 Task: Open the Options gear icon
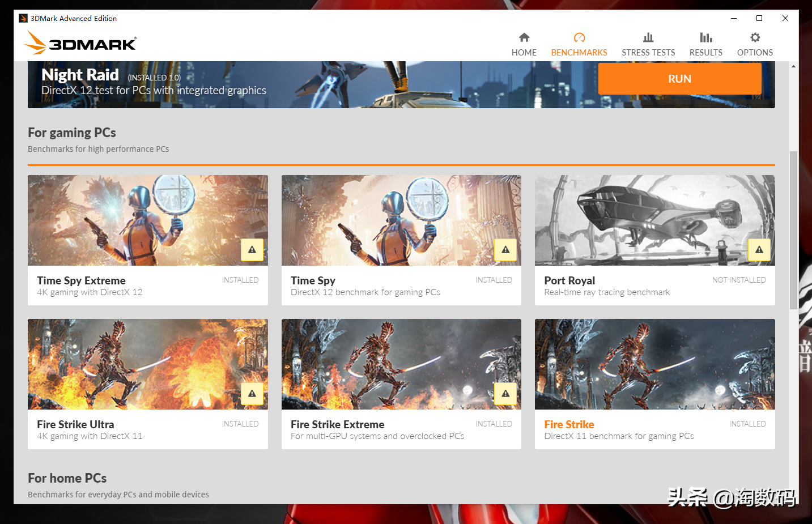755,37
